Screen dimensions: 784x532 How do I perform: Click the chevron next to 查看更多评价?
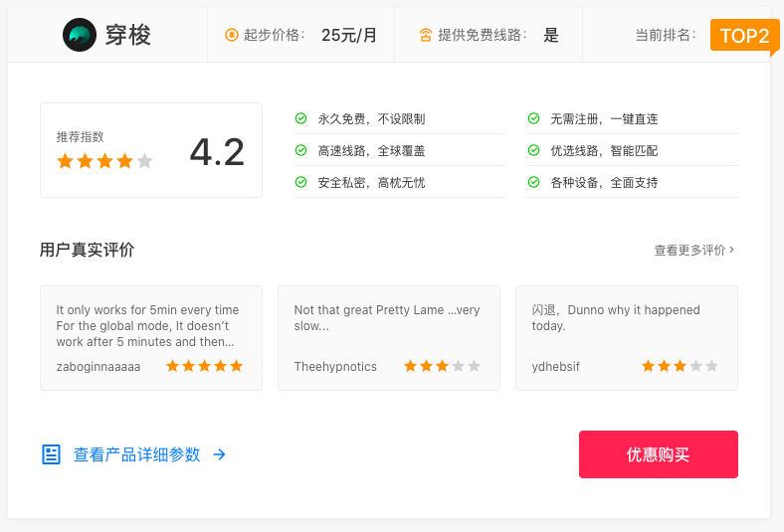click(731, 250)
